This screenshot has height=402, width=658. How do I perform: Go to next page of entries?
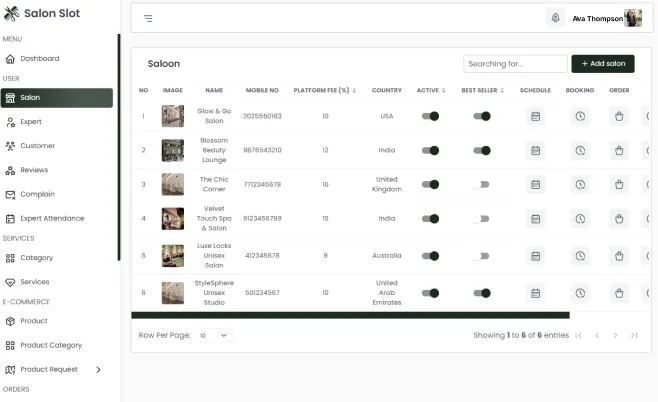615,335
